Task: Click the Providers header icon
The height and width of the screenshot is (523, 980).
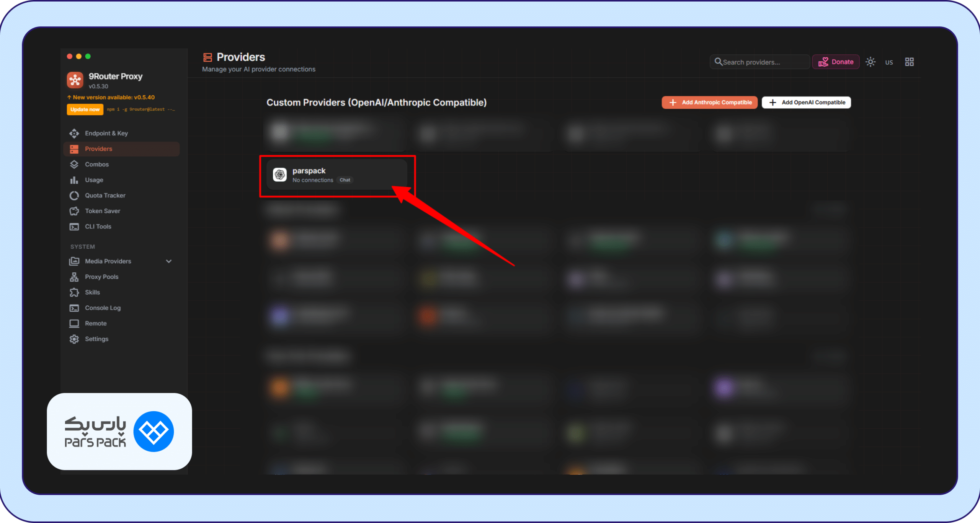Action: tap(207, 57)
